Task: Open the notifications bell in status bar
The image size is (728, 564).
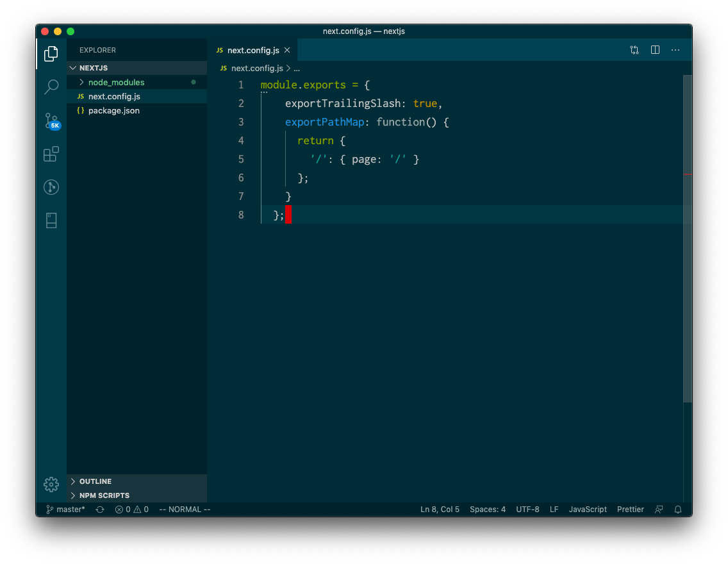Action: tap(678, 509)
